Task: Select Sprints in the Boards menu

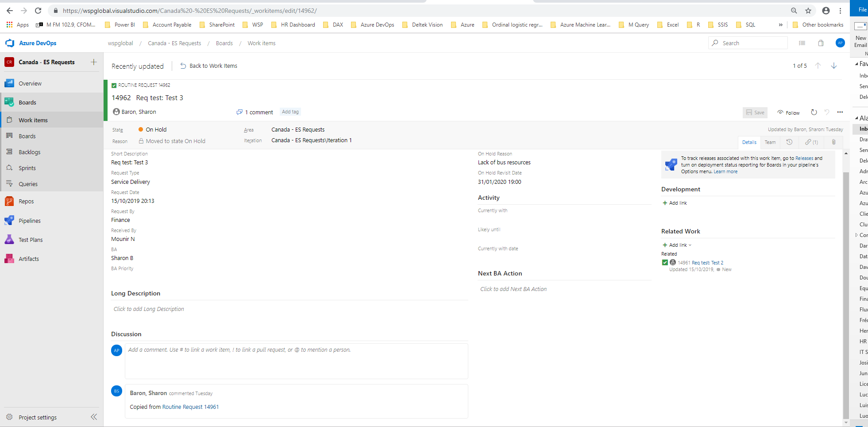Action: click(27, 168)
